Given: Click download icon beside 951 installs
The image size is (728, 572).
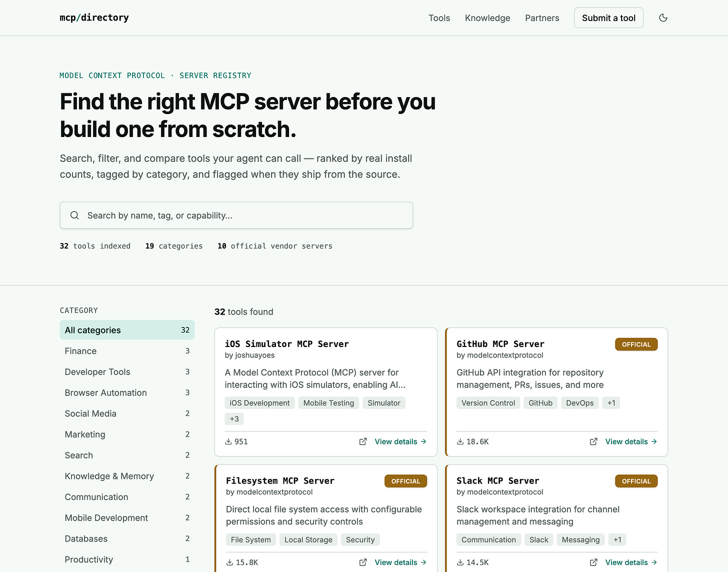Looking at the screenshot, I should (x=228, y=441).
